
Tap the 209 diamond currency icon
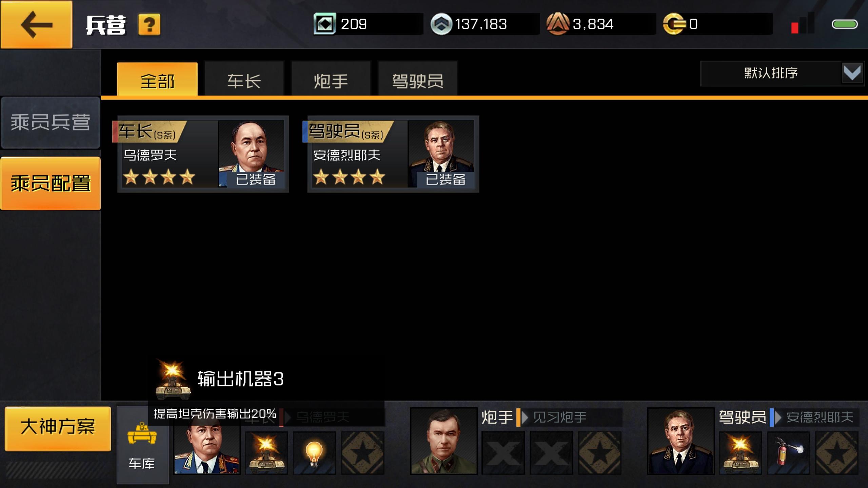(x=324, y=24)
